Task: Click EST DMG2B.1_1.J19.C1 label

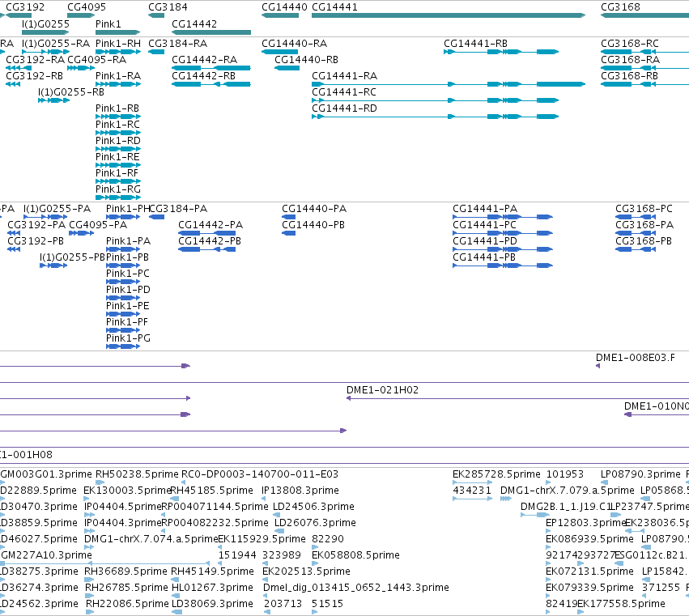Action: click(x=565, y=506)
